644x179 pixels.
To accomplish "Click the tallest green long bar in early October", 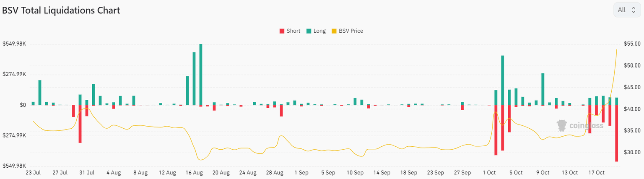I will (502, 80).
